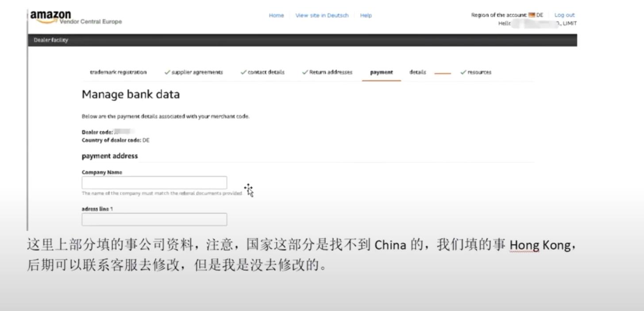The width and height of the screenshot is (644, 311).
Task: Click the checkmark beside supplier agreements
Action: [x=167, y=72]
